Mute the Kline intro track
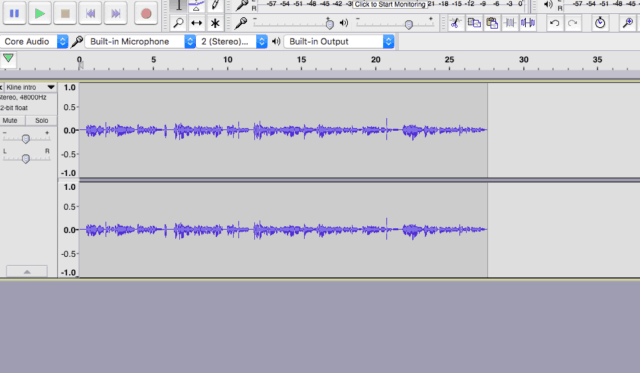Image resolution: width=640 pixels, height=373 pixels. tap(10, 120)
